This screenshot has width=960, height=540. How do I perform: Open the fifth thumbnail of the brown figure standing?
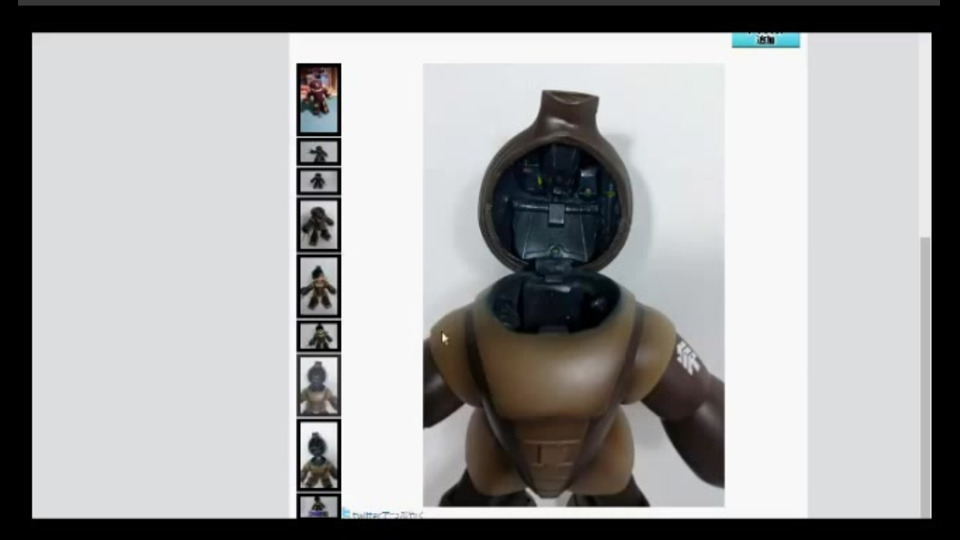coord(319,287)
